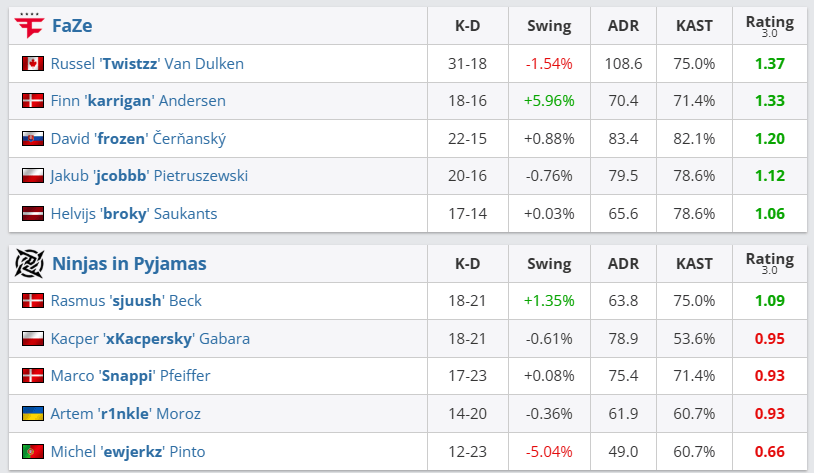Click the FaZe team logo icon
Image resolution: width=814 pixels, height=473 pixels.
(x=29, y=25)
